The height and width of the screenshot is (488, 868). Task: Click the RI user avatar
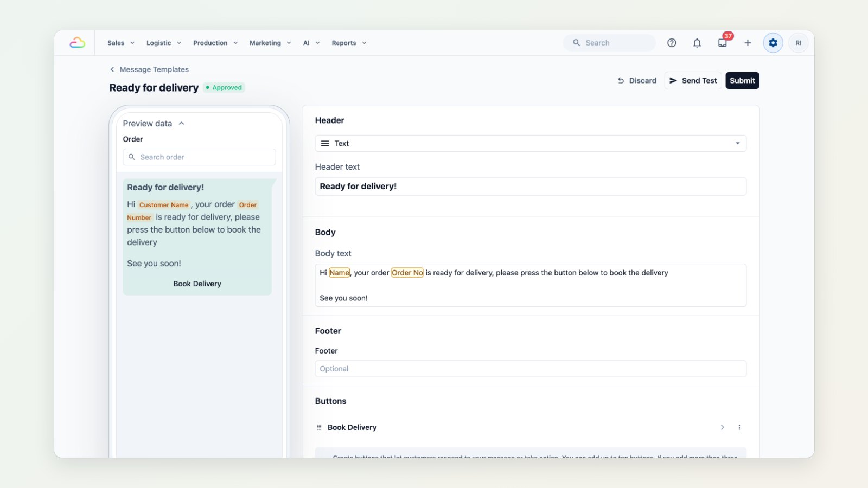pyautogui.click(x=798, y=43)
